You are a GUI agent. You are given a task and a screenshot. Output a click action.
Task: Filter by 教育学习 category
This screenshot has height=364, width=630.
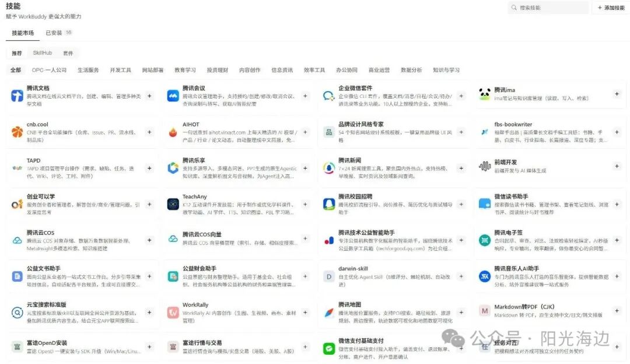[185, 70]
